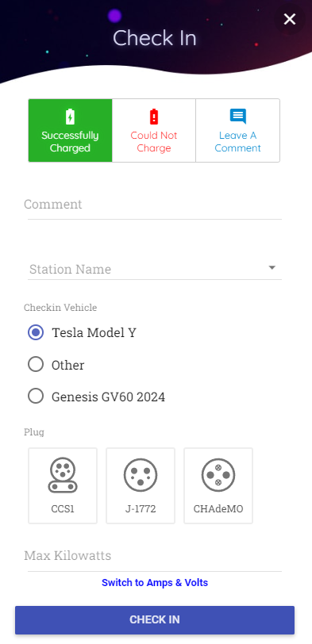Viewport: 312px width, 644px height.
Task: Open the Station Name dropdown arrow
Action: pos(272,268)
